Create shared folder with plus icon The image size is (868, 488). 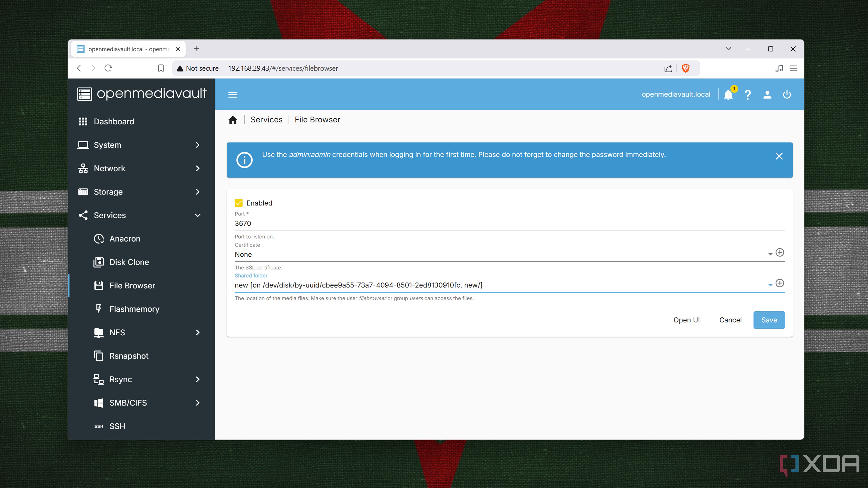pos(780,283)
